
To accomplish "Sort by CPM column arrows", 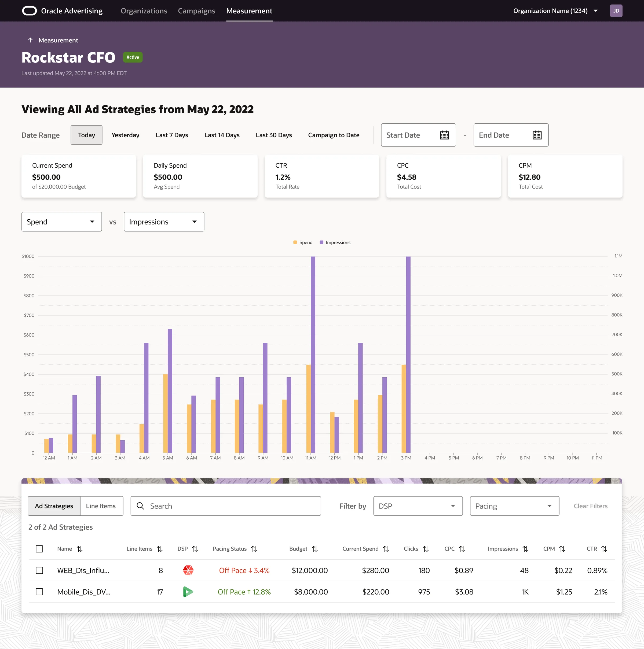I will [562, 548].
